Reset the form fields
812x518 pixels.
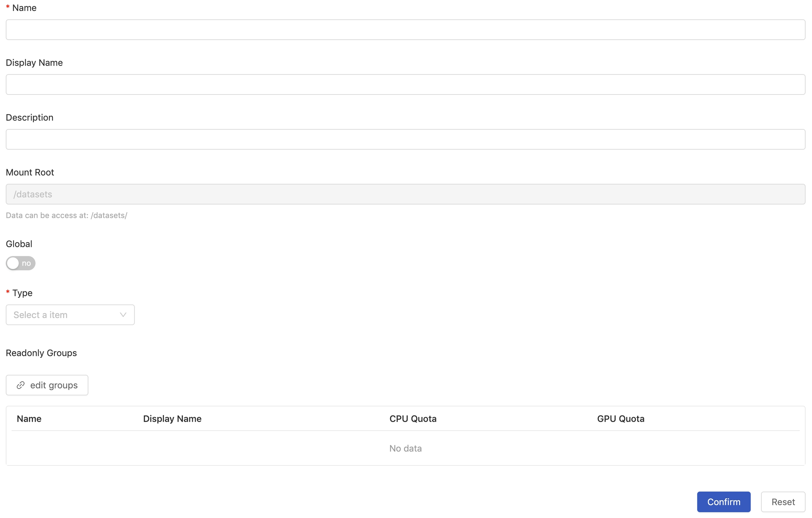783,501
